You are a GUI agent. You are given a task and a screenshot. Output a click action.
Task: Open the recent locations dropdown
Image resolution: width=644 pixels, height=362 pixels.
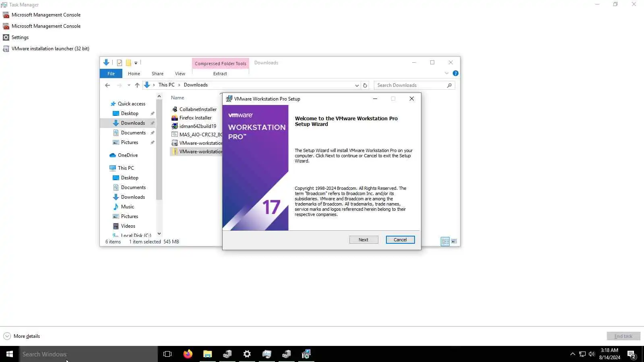(129, 85)
